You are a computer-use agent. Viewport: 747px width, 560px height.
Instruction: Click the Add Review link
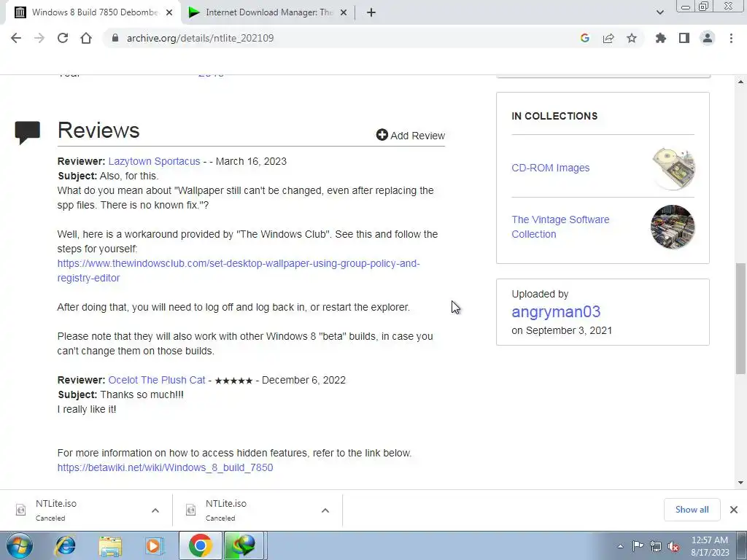411,135
